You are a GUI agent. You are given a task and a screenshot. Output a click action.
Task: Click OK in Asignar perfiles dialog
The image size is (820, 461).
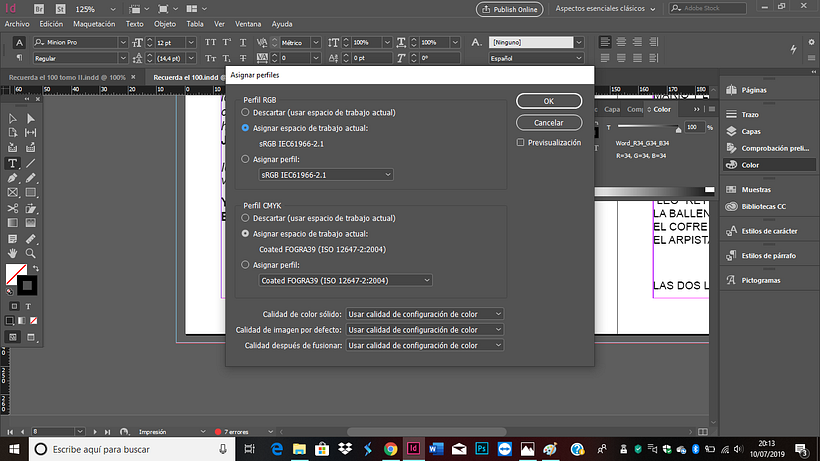pos(549,101)
